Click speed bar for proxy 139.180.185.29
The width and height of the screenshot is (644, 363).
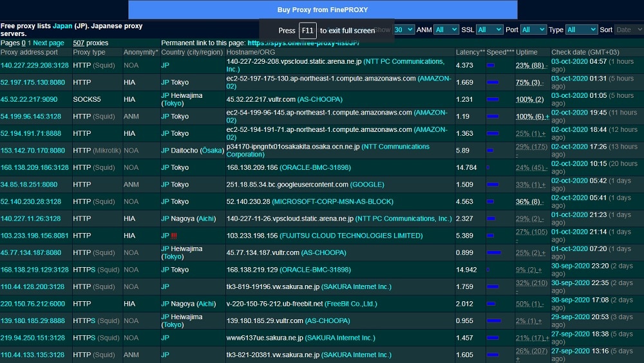tap(494, 321)
